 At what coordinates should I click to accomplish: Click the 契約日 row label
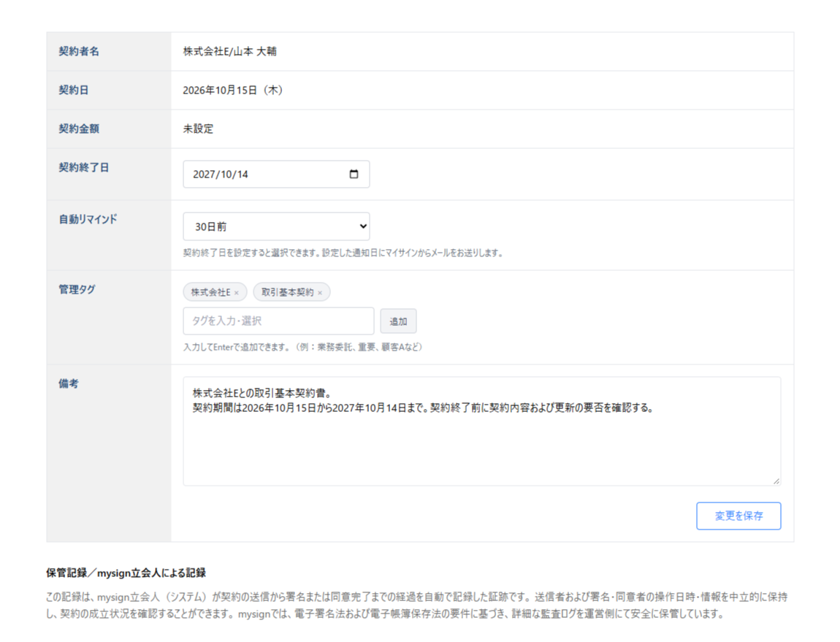(73, 90)
